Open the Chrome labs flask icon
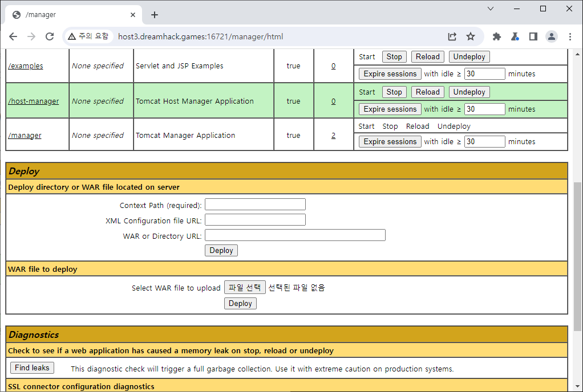 pyautogui.click(x=515, y=36)
